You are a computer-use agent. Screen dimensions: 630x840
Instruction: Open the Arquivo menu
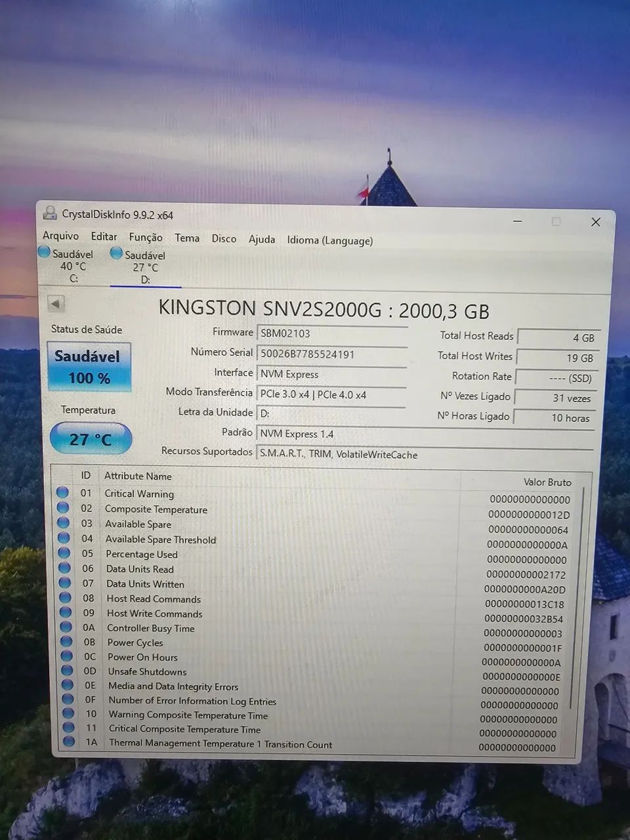60,236
